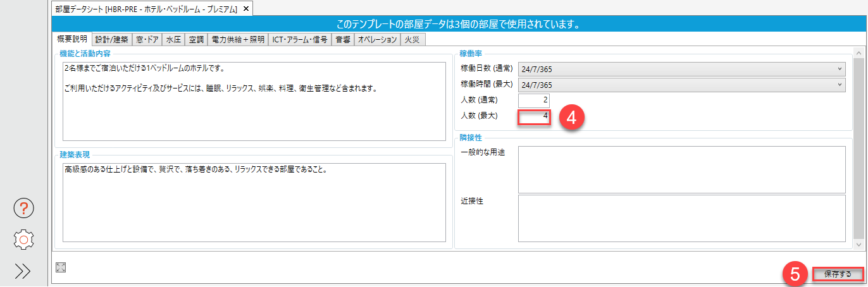This screenshot has width=868, height=287.
Task: Open the 稼働時間 (最大) dropdown
Action: 681,84
